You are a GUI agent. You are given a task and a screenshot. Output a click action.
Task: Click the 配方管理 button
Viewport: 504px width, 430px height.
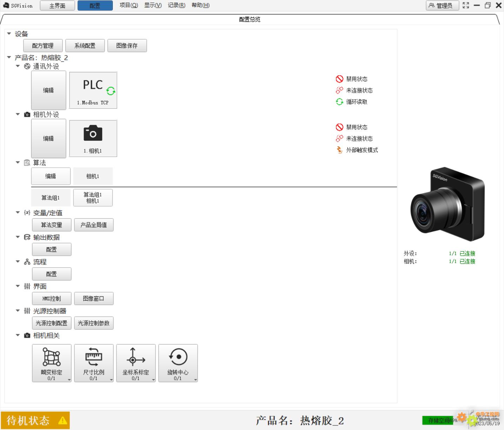click(43, 46)
